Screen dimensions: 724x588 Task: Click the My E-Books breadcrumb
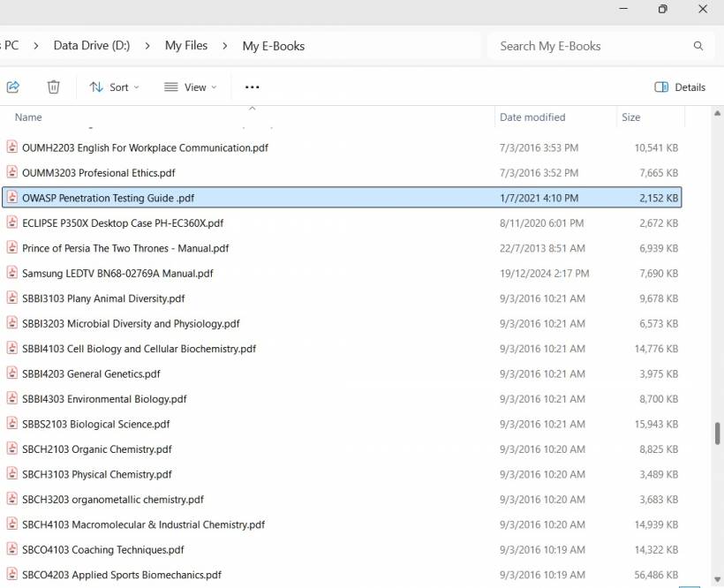pyautogui.click(x=274, y=46)
